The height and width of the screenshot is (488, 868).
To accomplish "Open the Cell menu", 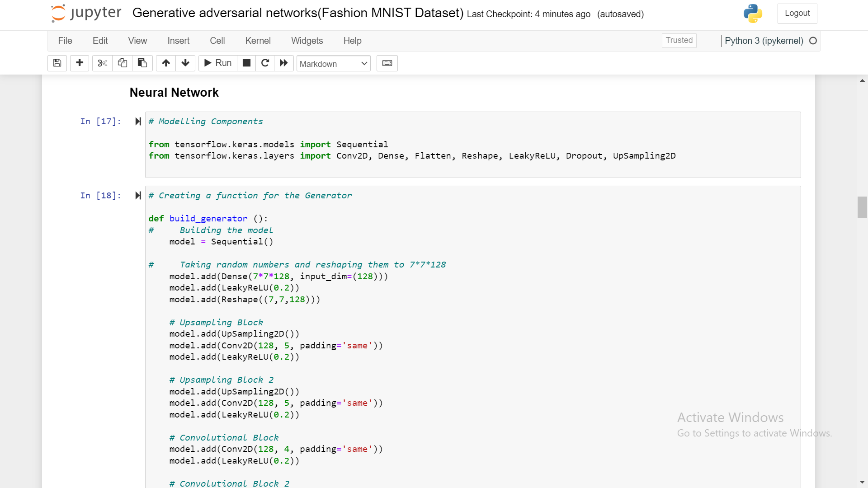I will pyautogui.click(x=217, y=41).
